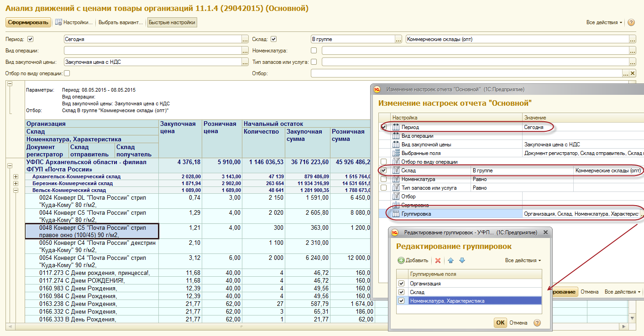Expand the Архангельск-Коммерческий склад row
Viewport: 644px width, 336px height.
16,176
